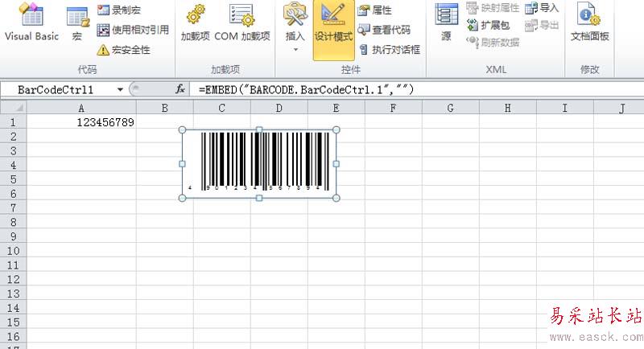Screen dimensions: 644x349
Task: Select row 16 header
Action: tap(13, 336)
